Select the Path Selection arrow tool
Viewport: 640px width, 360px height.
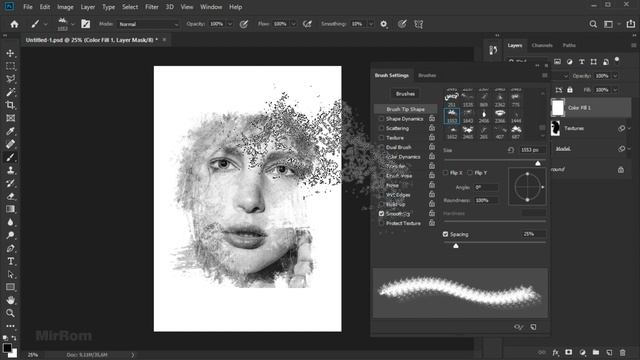coord(10,274)
